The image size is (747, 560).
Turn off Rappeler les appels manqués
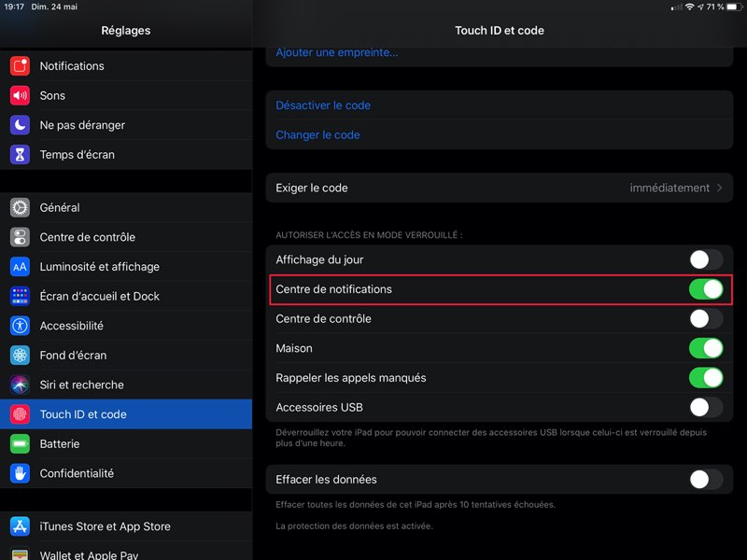click(x=706, y=378)
